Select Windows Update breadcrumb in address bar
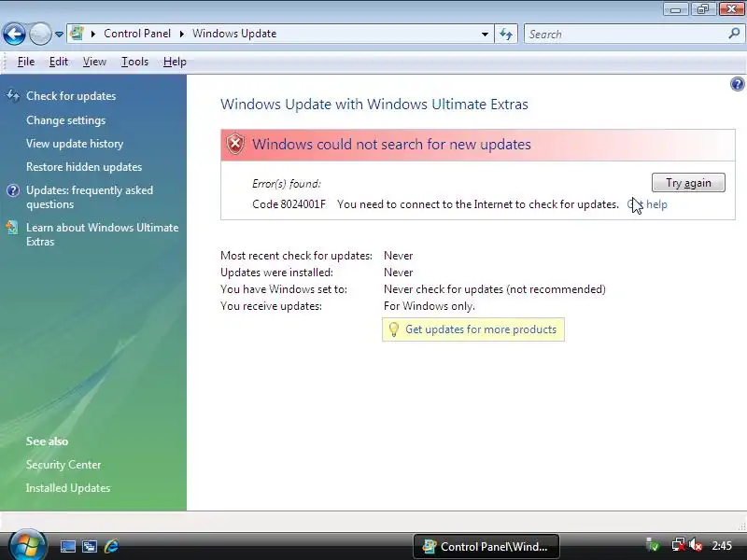747x560 pixels. (234, 34)
